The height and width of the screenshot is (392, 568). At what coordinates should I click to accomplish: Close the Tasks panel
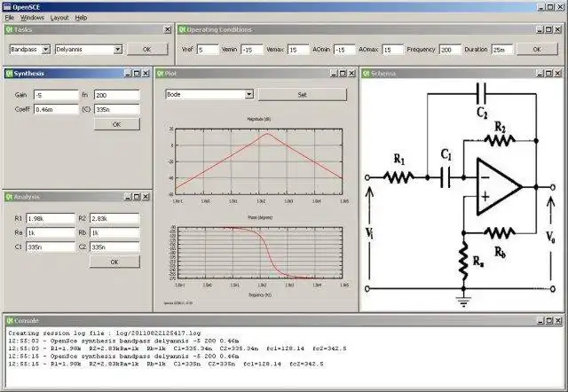click(x=168, y=29)
